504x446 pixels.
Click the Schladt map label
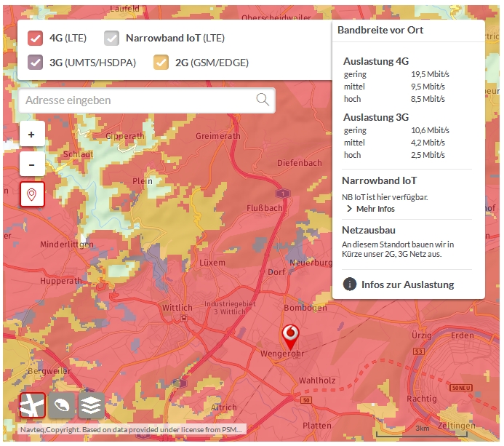coord(78,154)
